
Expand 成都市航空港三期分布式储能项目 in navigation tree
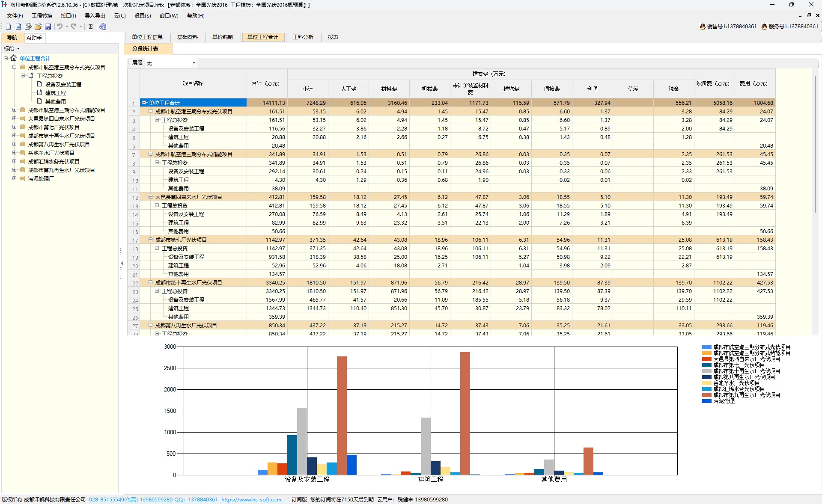[14, 110]
